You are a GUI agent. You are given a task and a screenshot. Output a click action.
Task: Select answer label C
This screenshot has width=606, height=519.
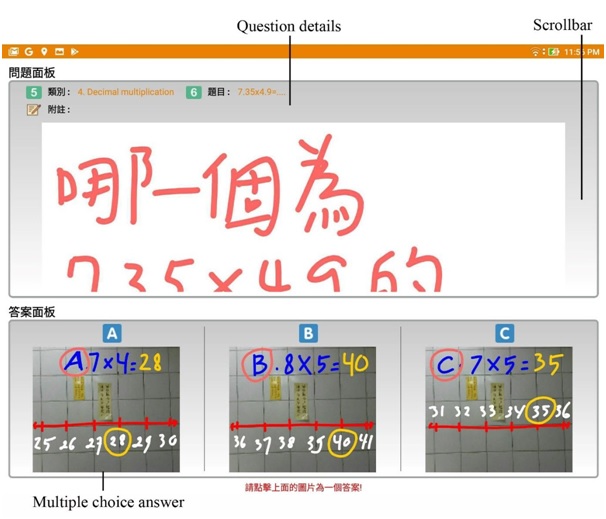click(505, 334)
